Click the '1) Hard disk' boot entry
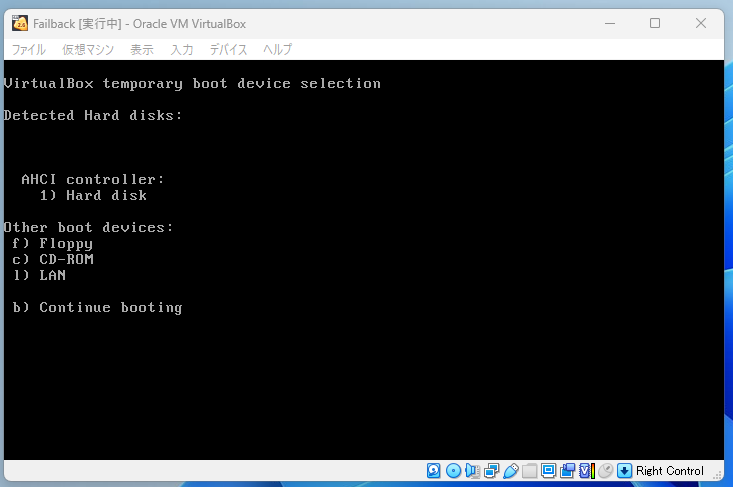Image resolution: width=733 pixels, height=487 pixels. (93, 195)
